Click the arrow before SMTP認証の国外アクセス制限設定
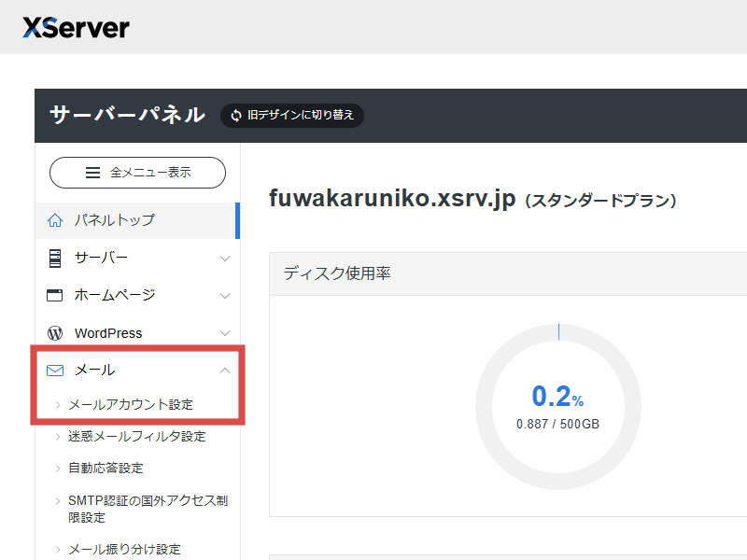Image resolution: width=747 pixels, height=560 pixels. coord(58,501)
